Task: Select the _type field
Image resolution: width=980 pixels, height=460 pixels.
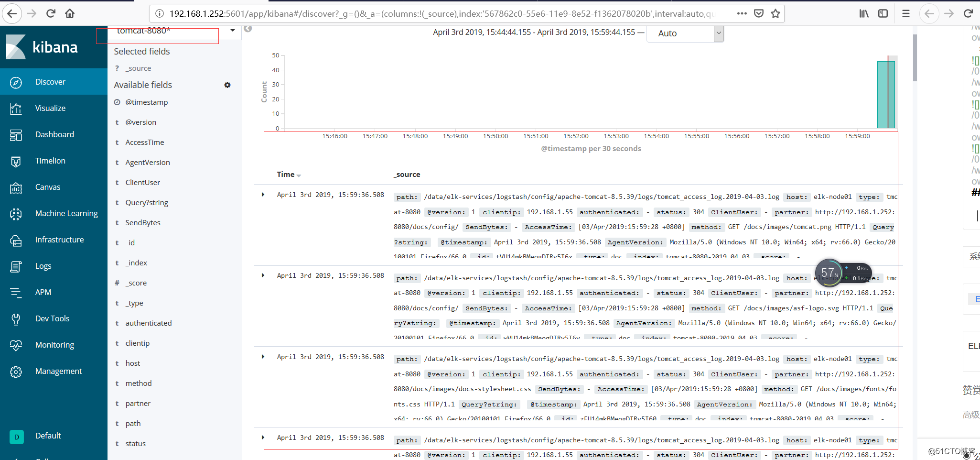Action: pos(134,303)
